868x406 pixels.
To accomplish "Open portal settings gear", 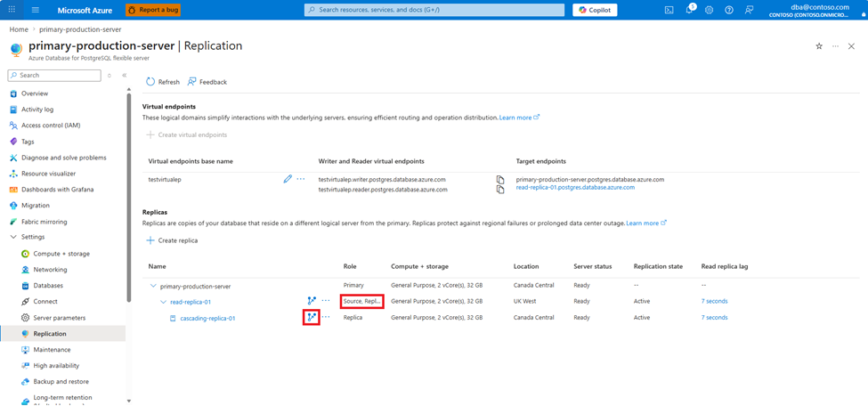I will [709, 10].
